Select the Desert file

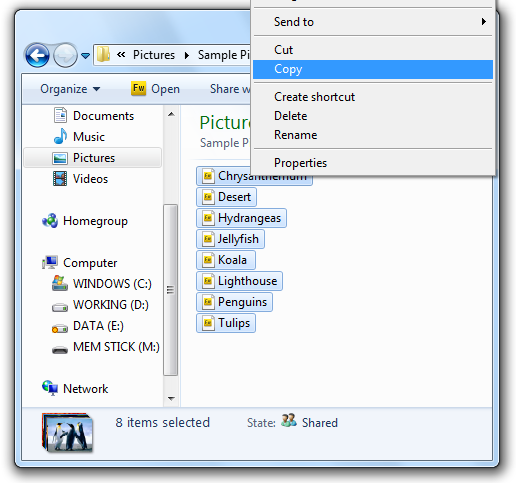[x=226, y=197]
